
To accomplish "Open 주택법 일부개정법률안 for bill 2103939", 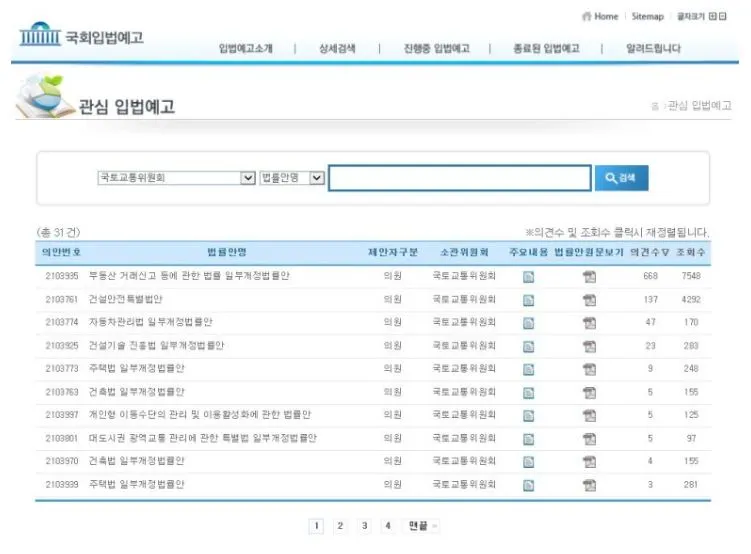I will pyautogui.click(x=137, y=484).
